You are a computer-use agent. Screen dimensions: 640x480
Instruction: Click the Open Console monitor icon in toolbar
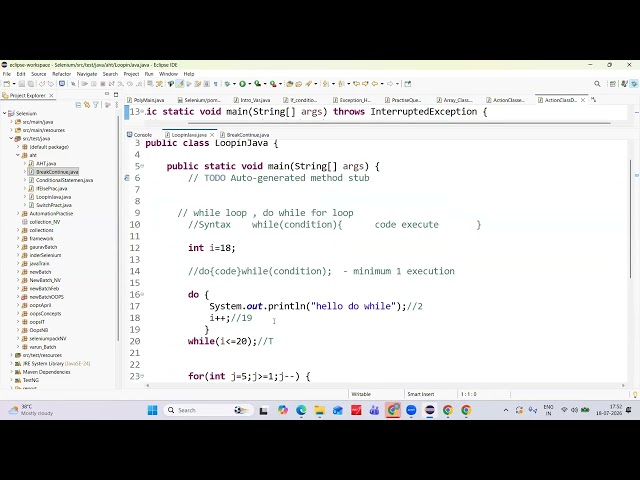point(62,84)
